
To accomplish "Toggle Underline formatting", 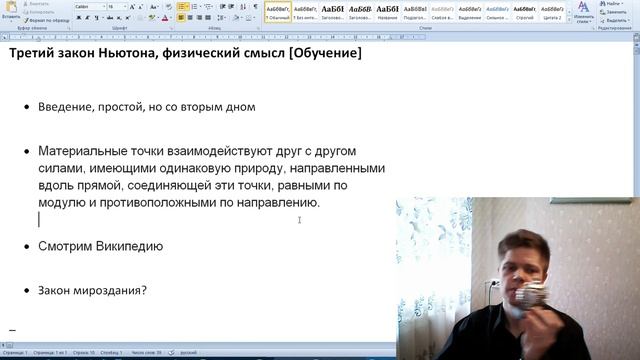I will 98,18.
